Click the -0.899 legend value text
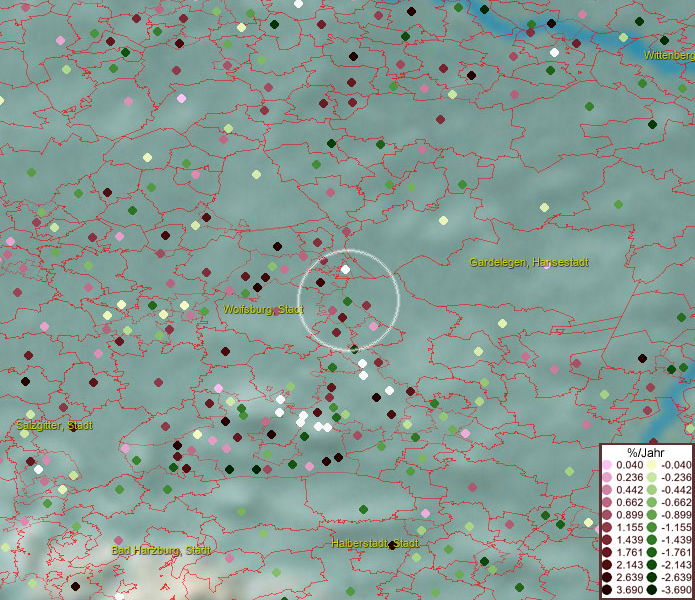The width and height of the screenshot is (695, 600). point(676,515)
